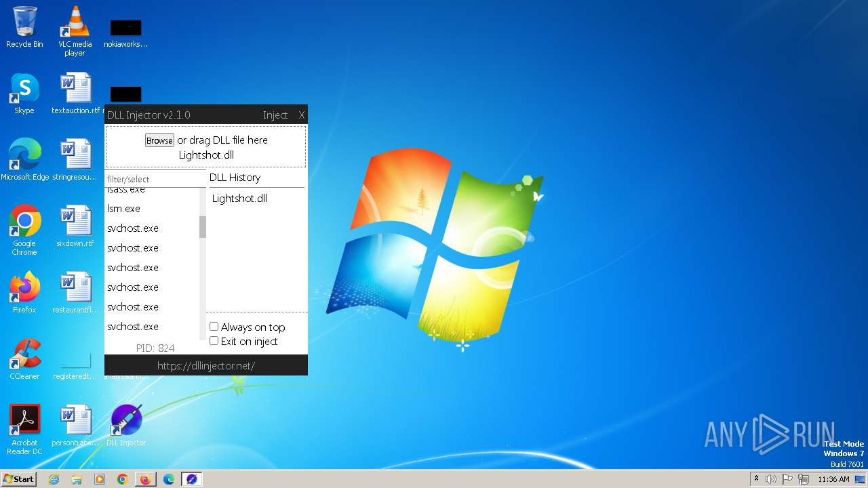Launch CCleaner from the desktop
Image resolution: width=868 pixels, height=488 pixels.
(x=24, y=359)
